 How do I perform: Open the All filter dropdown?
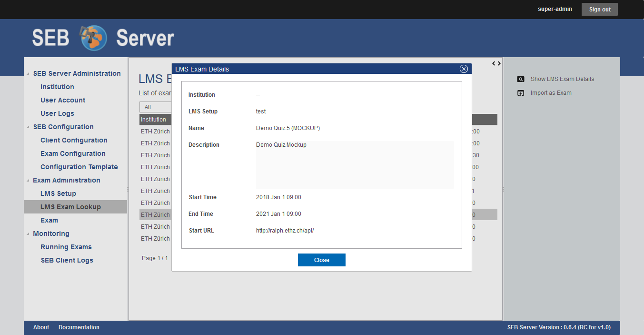point(155,107)
